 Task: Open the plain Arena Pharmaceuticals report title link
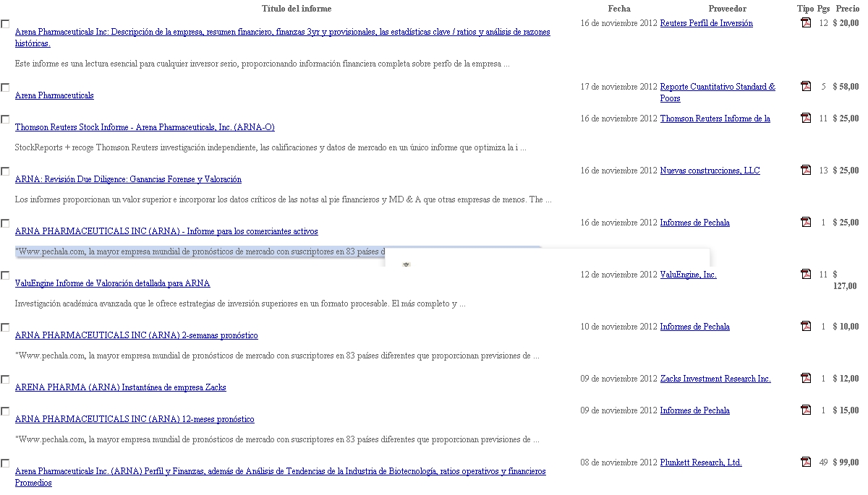click(x=54, y=95)
